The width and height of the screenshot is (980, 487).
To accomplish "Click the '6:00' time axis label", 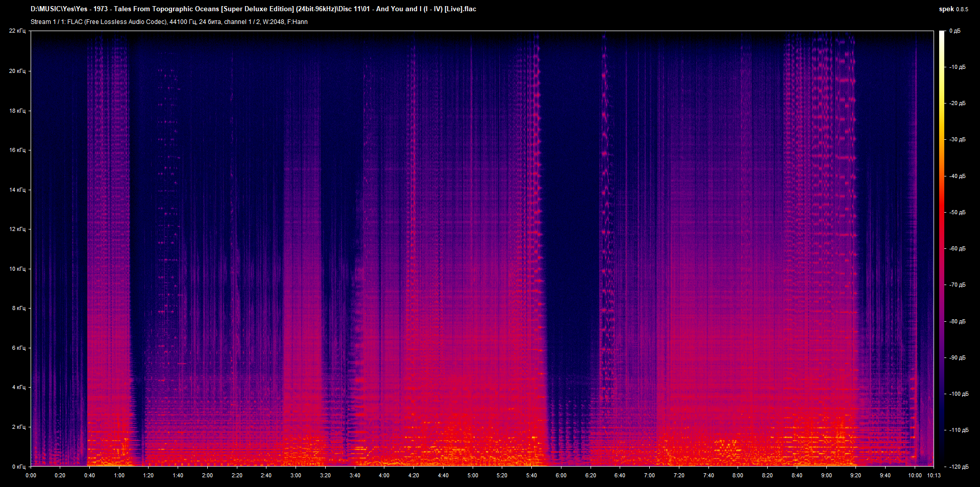I will 561,475.
